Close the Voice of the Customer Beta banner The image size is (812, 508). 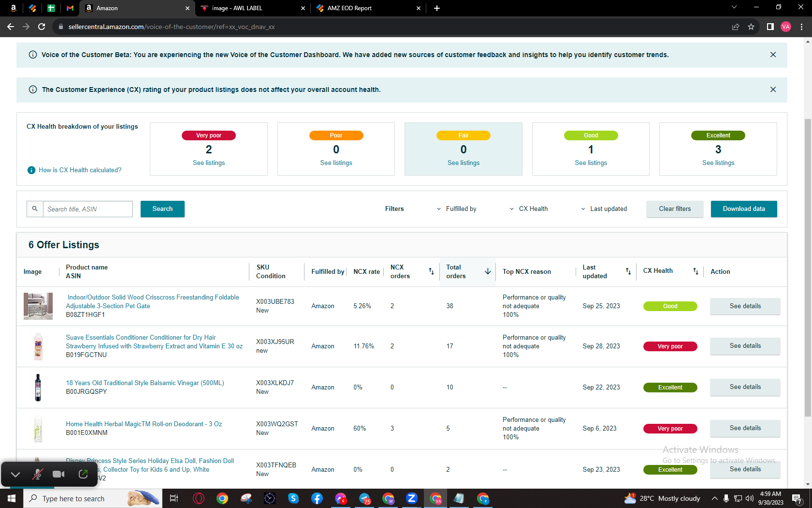(x=773, y=55)
